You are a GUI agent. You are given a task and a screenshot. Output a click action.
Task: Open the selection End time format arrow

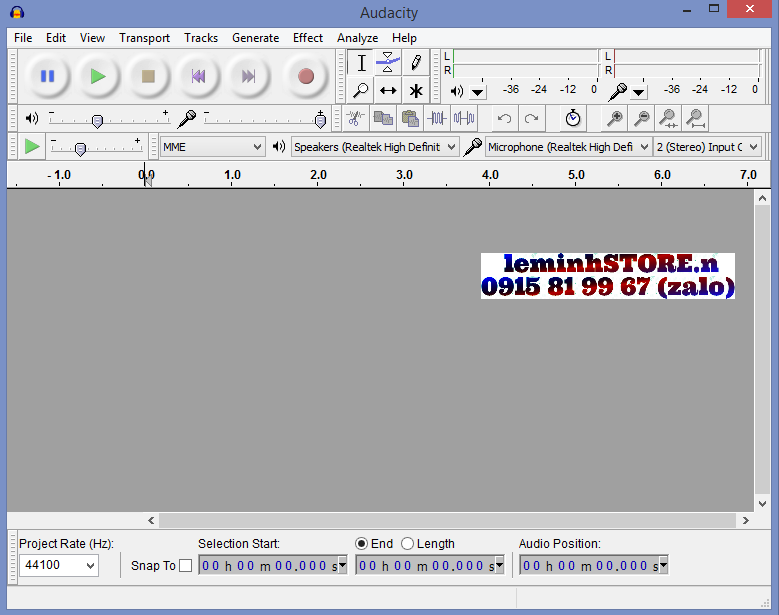(499, 565)
